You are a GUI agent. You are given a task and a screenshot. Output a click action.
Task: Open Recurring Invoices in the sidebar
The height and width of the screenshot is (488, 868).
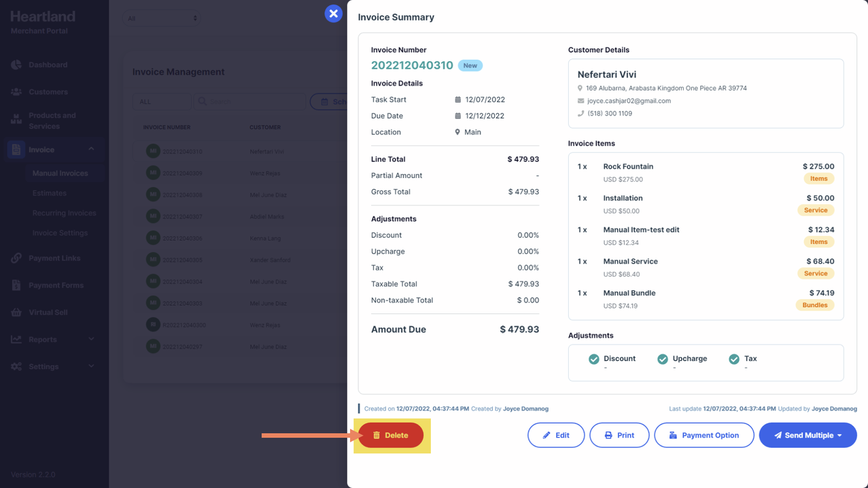tap(64, 213)
